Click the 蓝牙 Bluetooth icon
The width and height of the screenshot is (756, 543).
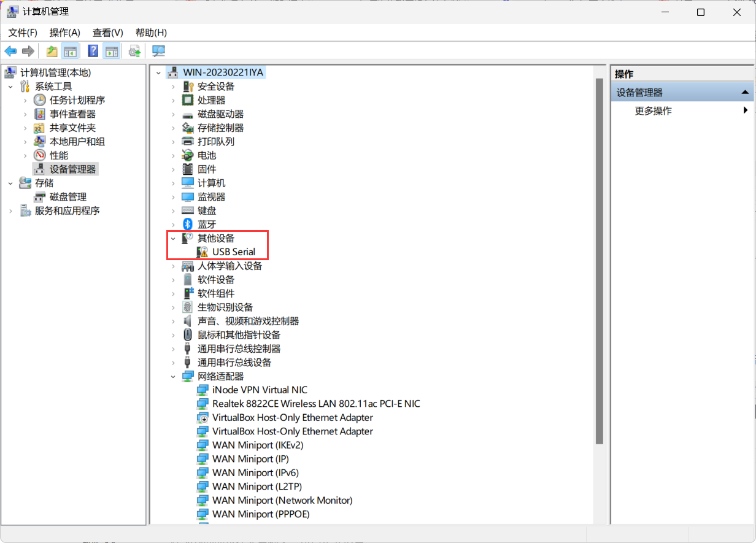pyautogui.click(x=188, y=225)
